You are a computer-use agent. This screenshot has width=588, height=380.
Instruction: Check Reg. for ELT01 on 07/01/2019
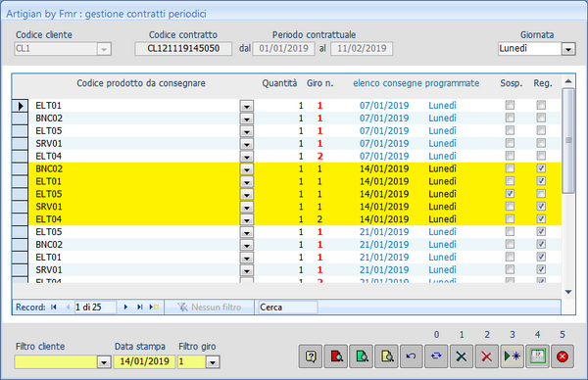pyautogui.click(x=541, y=105)
